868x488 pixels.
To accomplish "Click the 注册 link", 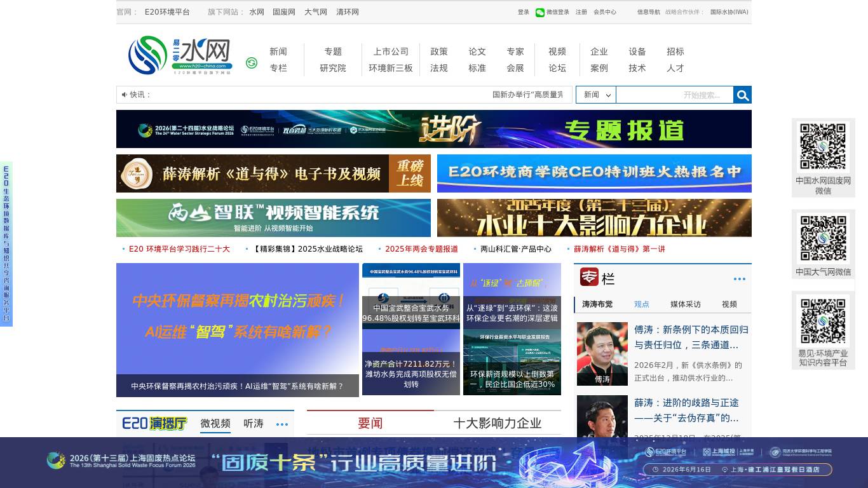I will [581, 12].
